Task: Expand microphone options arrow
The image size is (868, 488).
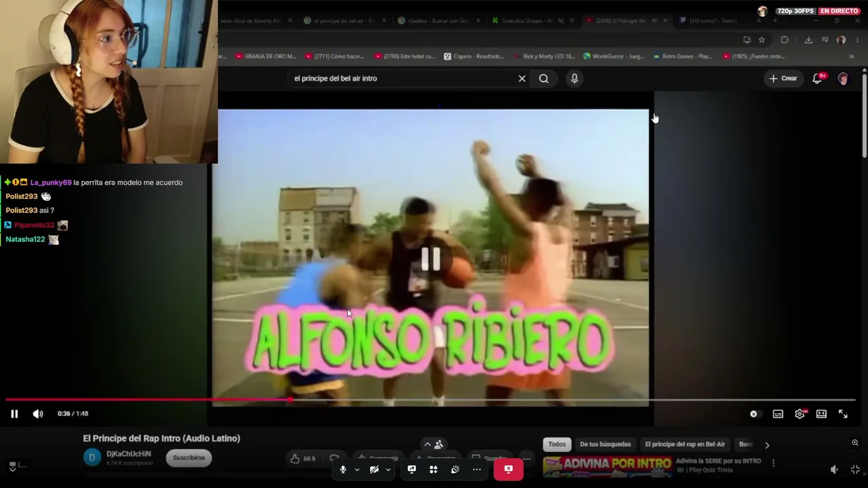Action: (357, 470)
